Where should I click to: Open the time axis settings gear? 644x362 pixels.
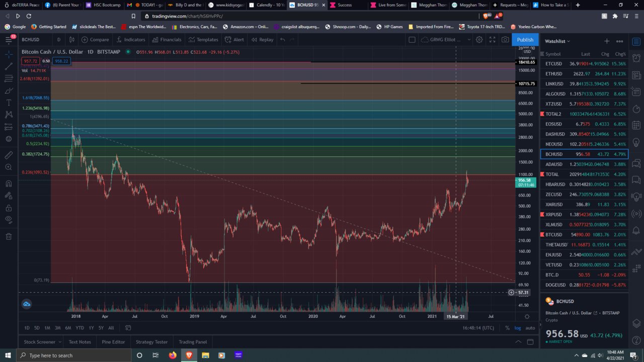pos(527,316)
